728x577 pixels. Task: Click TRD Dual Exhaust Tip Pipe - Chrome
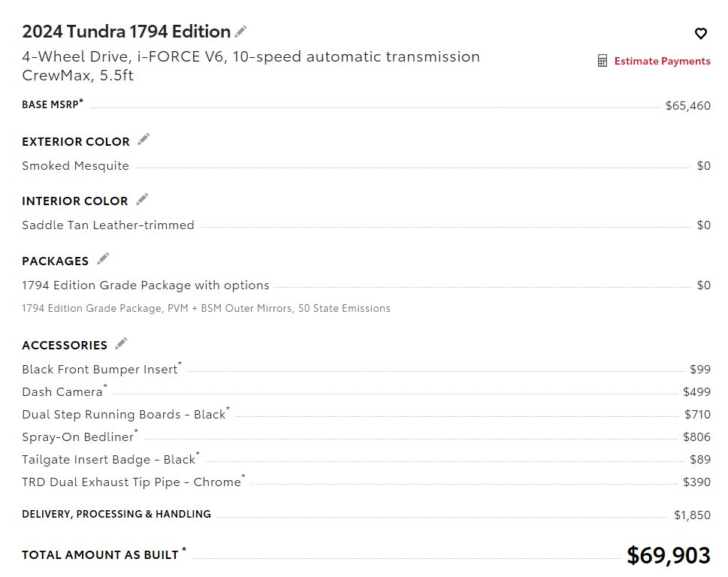coord(131,482)
